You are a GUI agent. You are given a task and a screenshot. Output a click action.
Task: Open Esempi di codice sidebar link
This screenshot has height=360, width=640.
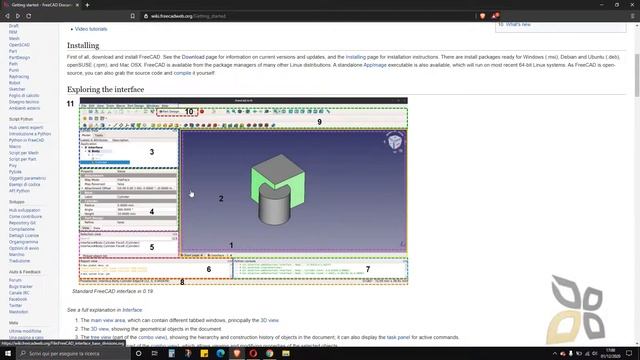coord(24,184)
